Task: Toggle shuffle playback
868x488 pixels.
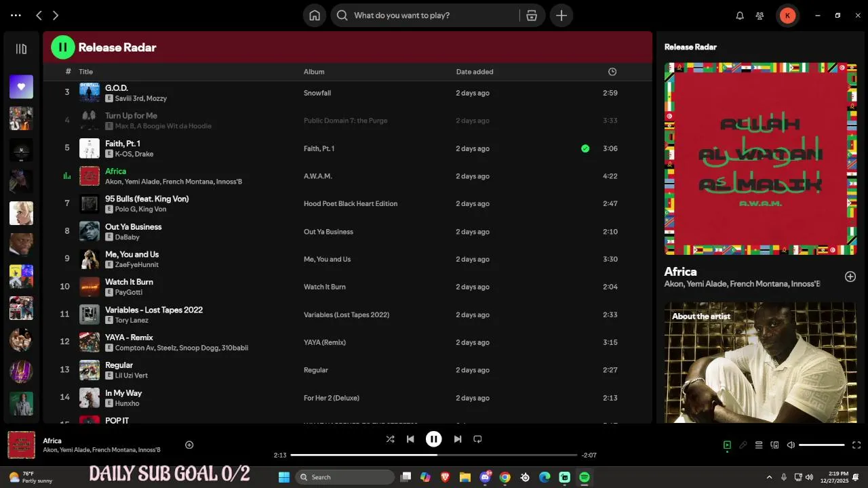Action: [x=390, y=439]
